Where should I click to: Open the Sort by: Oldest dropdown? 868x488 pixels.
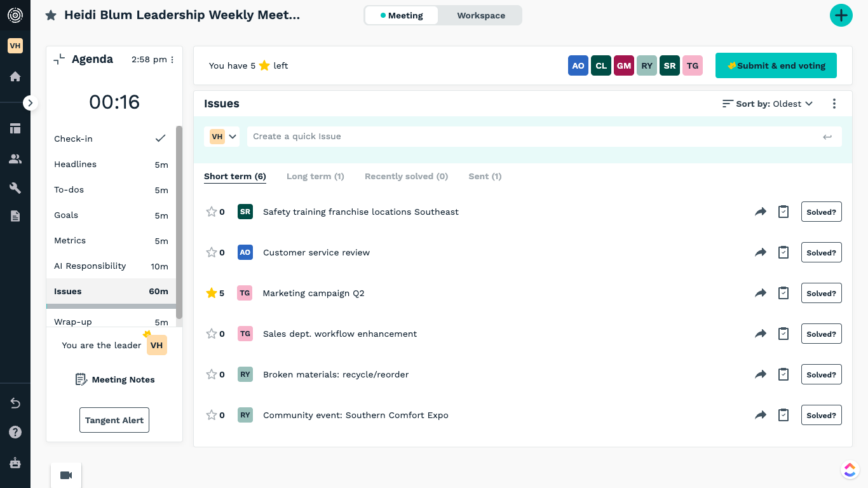click(768, 104)
